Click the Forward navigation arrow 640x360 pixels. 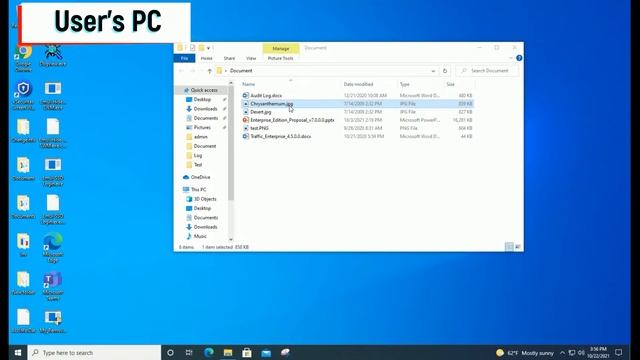click(193, 71)
